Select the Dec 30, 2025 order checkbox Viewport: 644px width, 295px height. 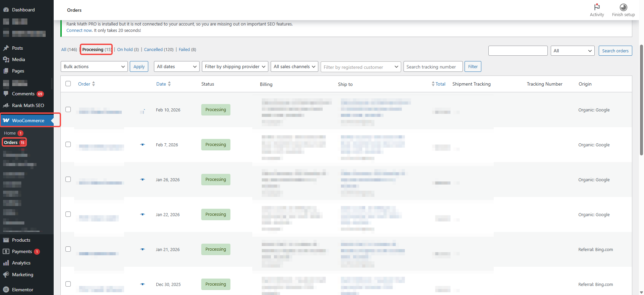(x=68, y=284)
